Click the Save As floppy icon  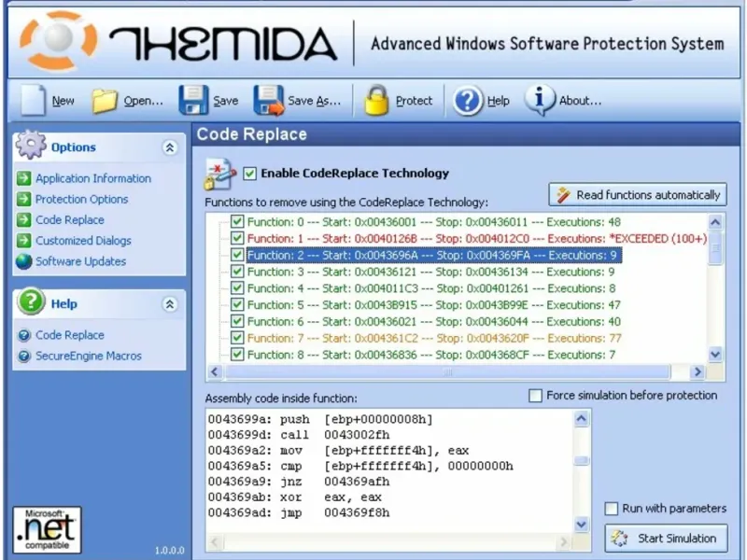268,100
